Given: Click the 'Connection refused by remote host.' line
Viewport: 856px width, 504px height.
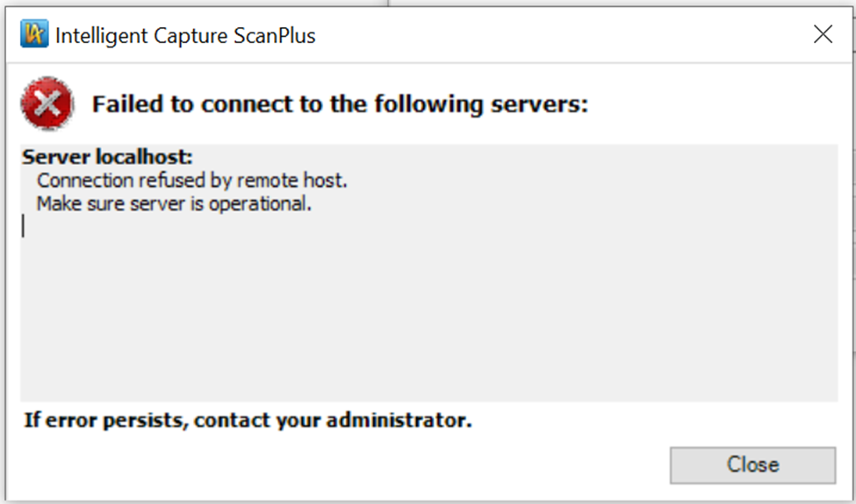Looking at the screenshot, I should point(192,180).
